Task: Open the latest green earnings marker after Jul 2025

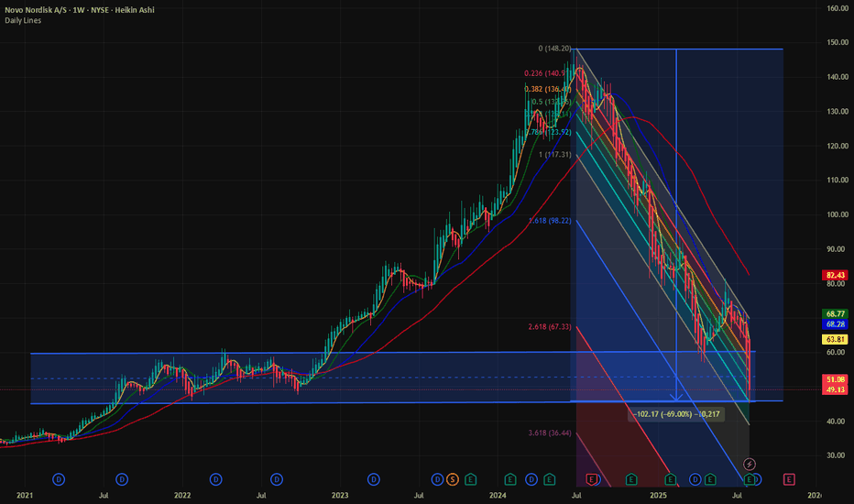Action: click(x=750, y=479)
